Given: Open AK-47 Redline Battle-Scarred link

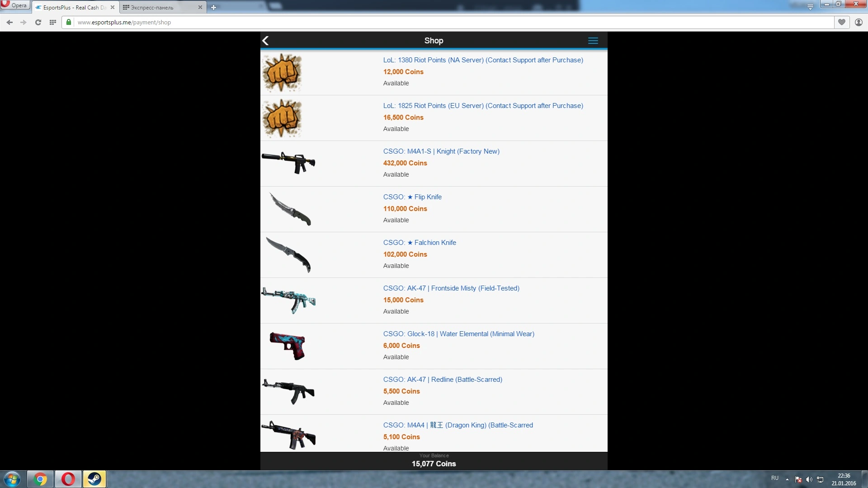Looking at the screenshot, I should (x=443, y=380).
